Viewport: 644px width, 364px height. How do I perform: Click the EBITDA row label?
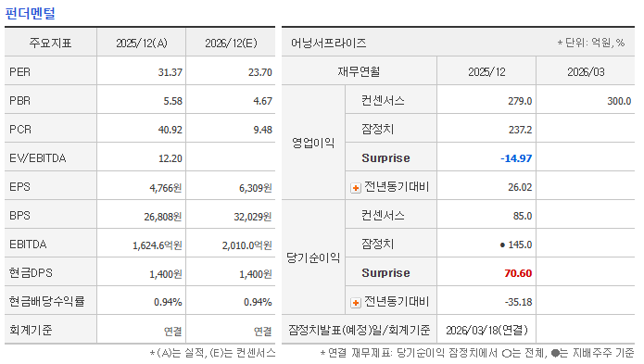point(28,245)
